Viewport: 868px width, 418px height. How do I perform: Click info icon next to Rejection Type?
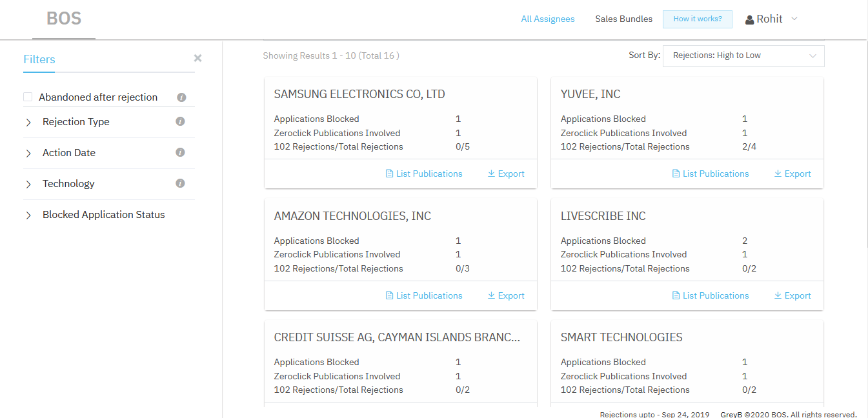point(180,121)
